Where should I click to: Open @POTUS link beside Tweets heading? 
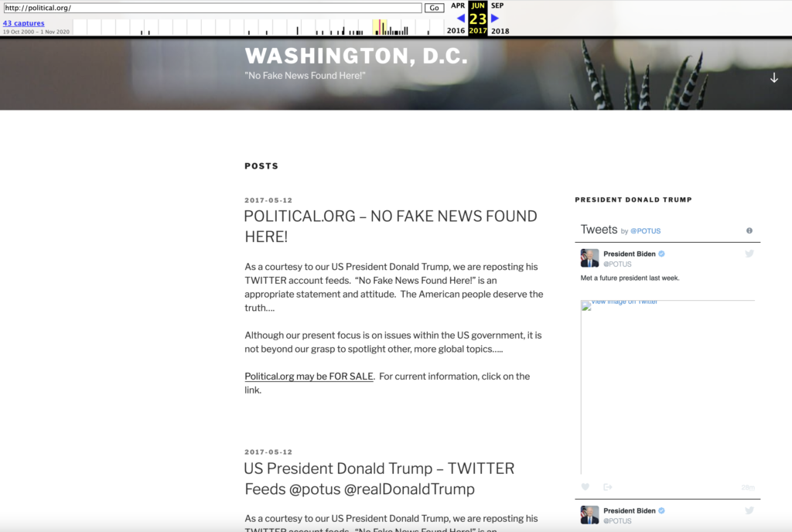click(645, 231)
